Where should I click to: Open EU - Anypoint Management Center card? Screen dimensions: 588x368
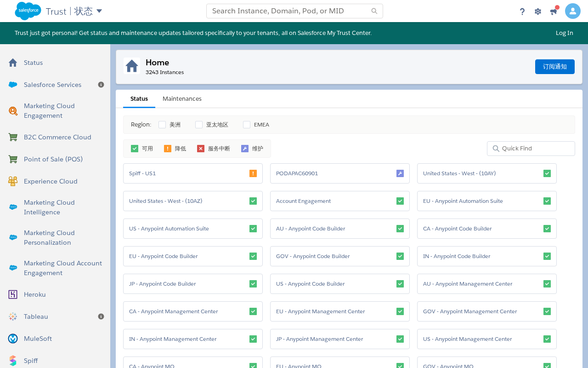click(340, 311)
